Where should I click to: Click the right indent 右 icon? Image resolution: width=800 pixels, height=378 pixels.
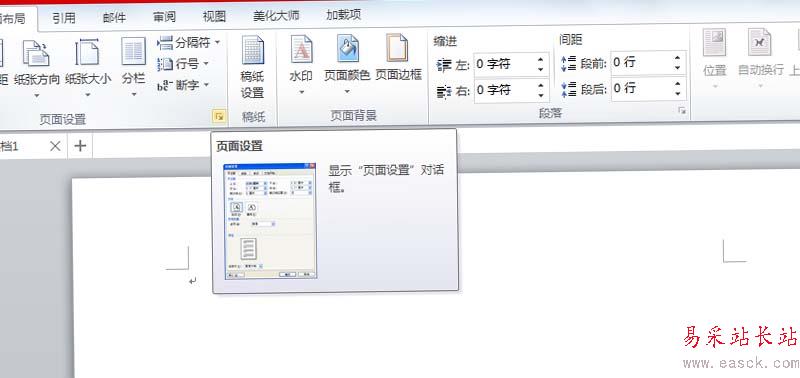coord(444,91)
